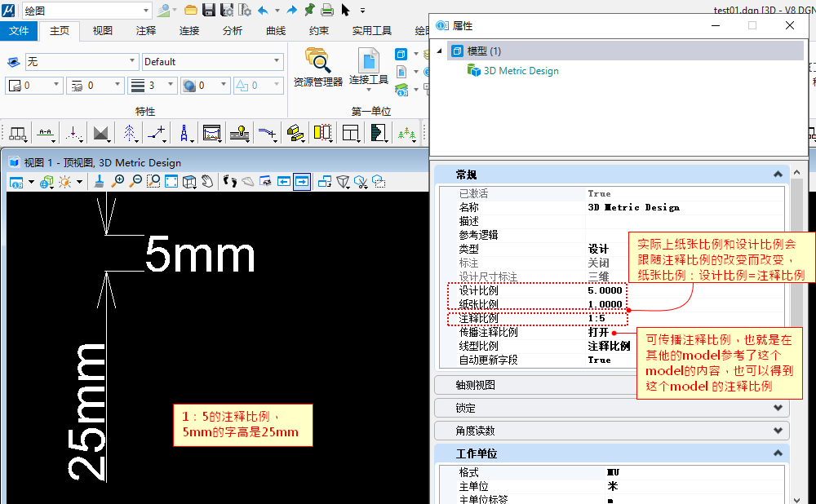Click the 传播注释比例 value 打开

tap(598, 332)
